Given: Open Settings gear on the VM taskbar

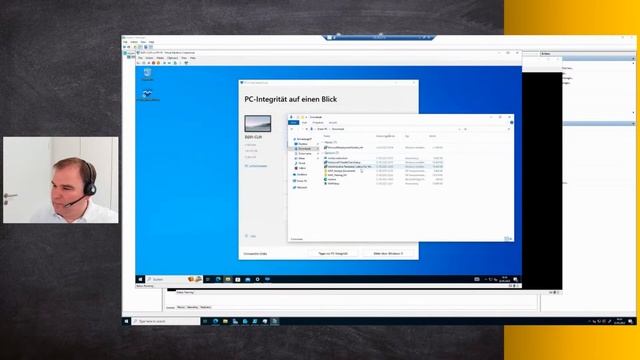Looking at the screenshot, I should tap(258, 279).
